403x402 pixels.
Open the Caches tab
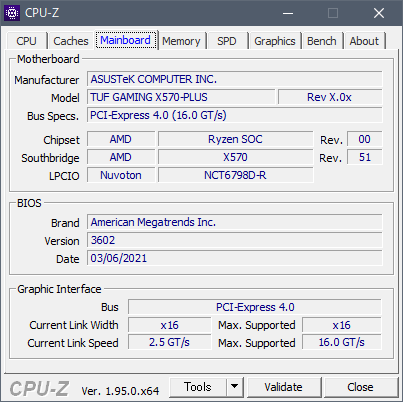(x=71, y=41)
